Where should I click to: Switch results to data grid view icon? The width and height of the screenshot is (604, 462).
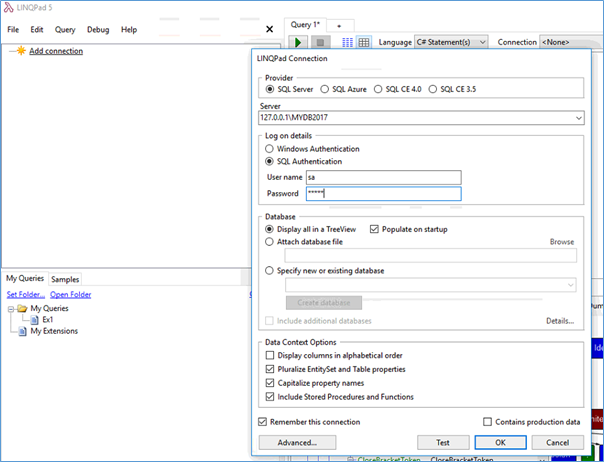(x=364, y=42)
